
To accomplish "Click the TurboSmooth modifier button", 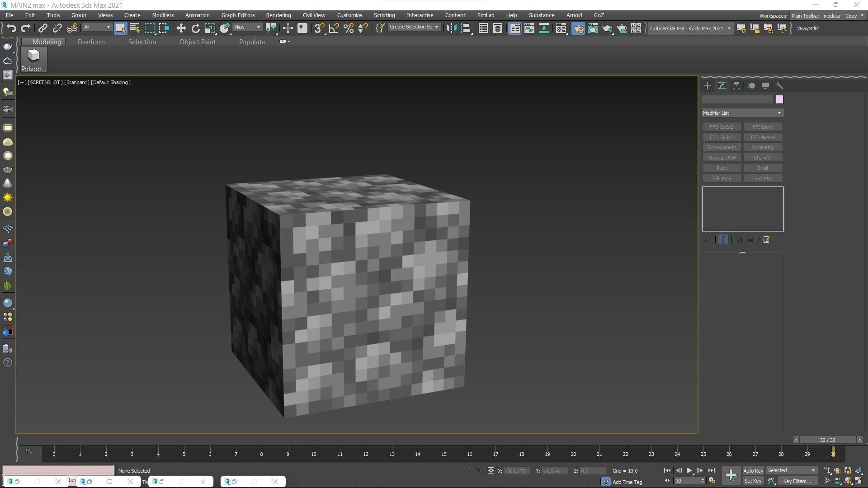I will pos(722,147).
